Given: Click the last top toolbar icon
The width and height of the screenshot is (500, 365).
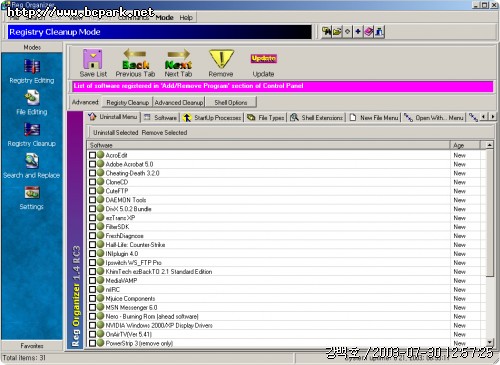Looking at the screenshot, I should pyautogui.click(x=379, y=32).
